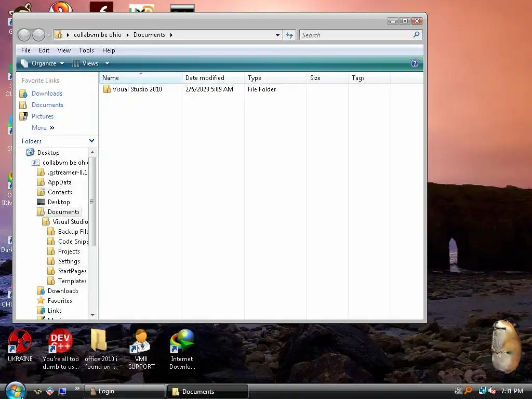Screen dimensions: 532x399
Task: Click the address bar folder icon
Action: (59, 35)
